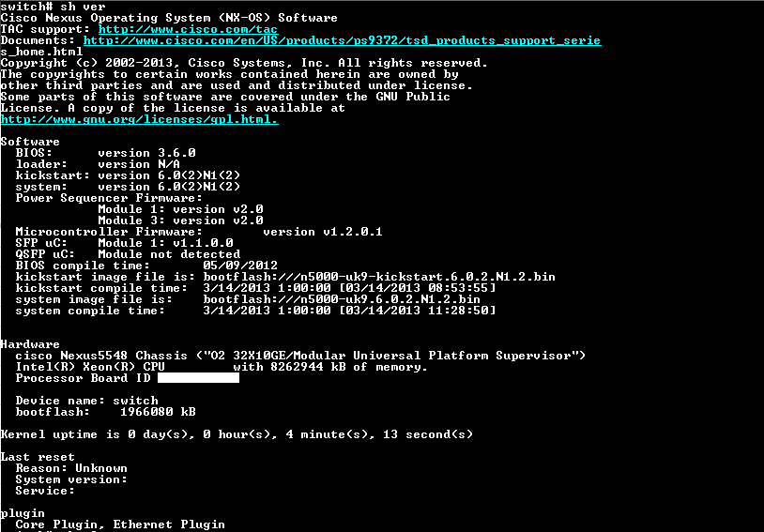Click the 'system: version 6.0(2)N1(2)' line

point(128,187)
